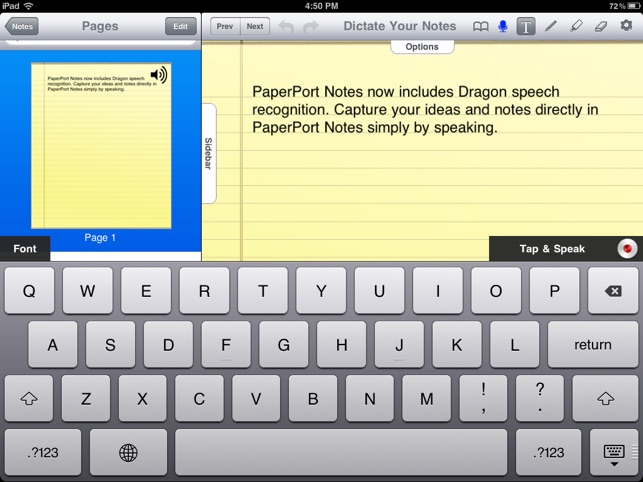Tap the X key
Viewport: 643px width, 482px height.
(142, 398)
